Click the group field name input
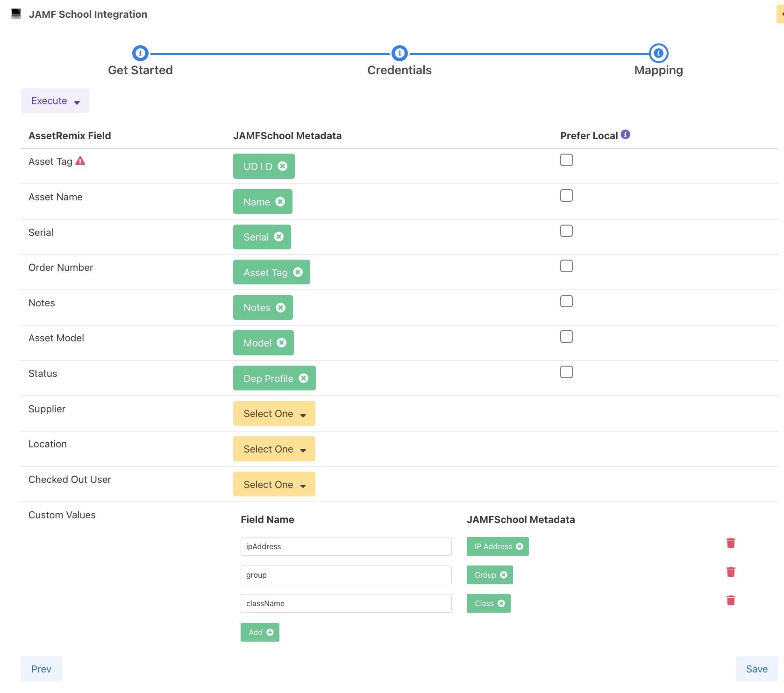Screen dimensions: 784x693 (x=346, y=575)
